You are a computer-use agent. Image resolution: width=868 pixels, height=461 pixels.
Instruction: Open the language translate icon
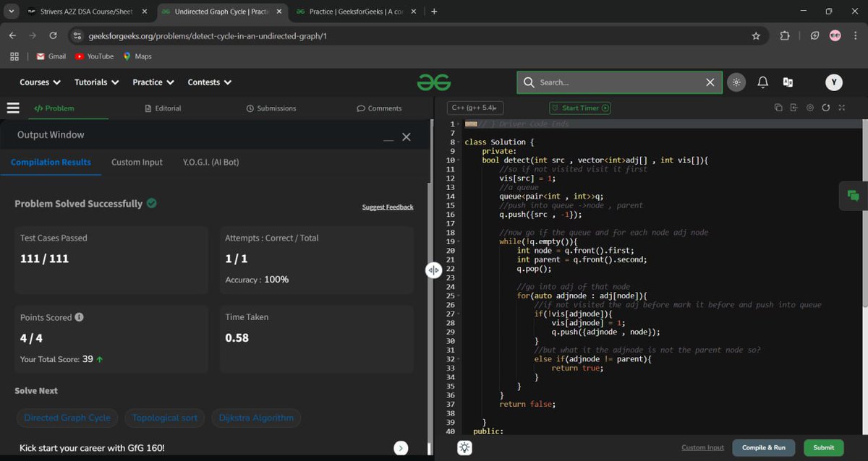pyautogui.click(x=788, y=82)
